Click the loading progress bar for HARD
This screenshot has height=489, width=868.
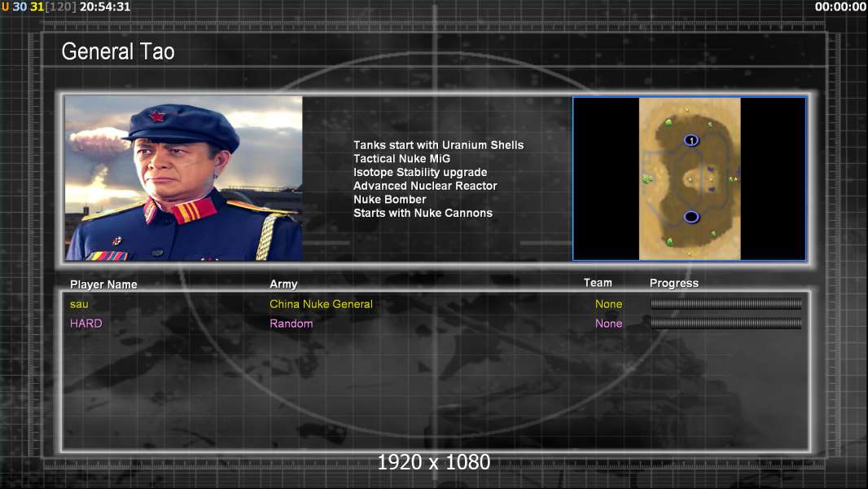click(x=726, y=324)
